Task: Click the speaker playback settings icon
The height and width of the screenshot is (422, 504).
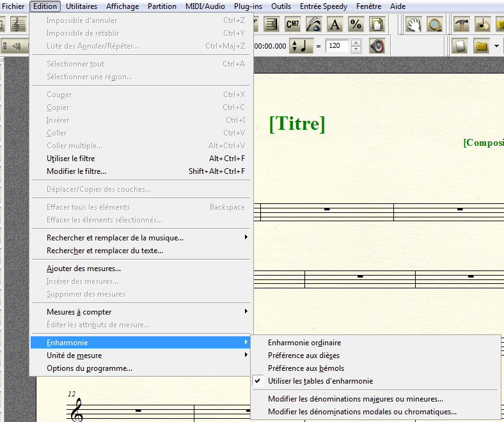Action: 377,46
